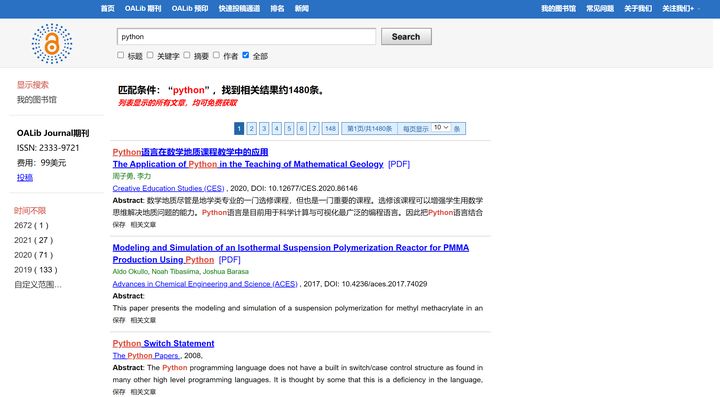Jump to last results page 148

coord(330,129)
